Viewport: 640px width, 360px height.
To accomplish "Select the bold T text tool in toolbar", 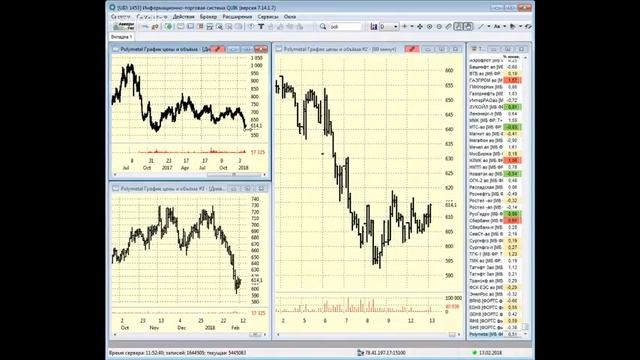I will [261, 27].
